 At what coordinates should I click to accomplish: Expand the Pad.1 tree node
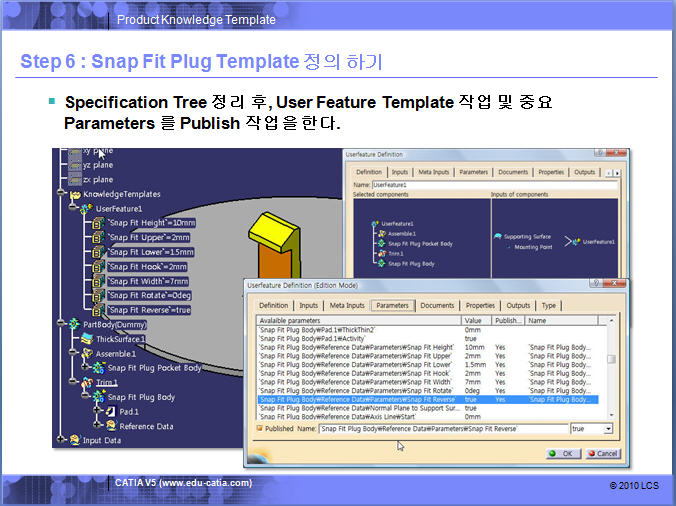click(97, 411)
